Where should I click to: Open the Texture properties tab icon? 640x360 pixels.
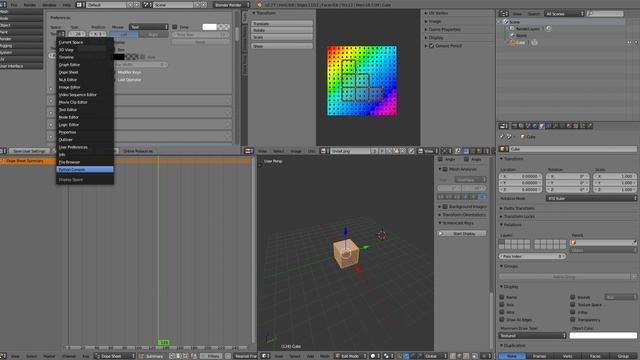click(575, 126)
